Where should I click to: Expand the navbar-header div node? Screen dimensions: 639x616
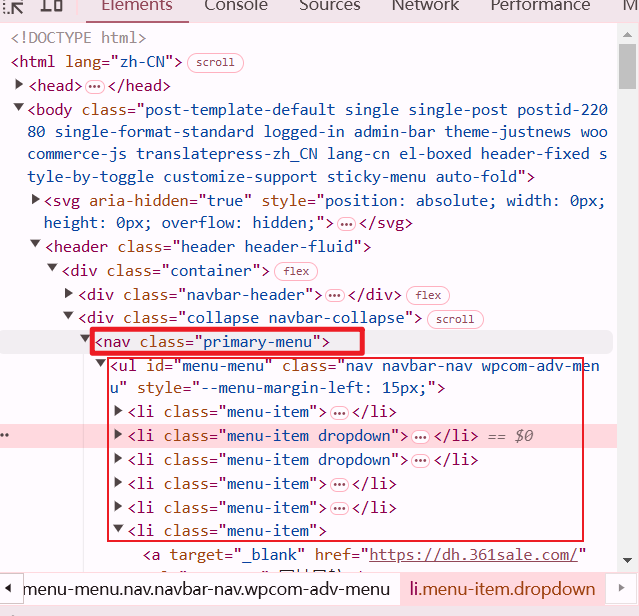click(69, 294)
